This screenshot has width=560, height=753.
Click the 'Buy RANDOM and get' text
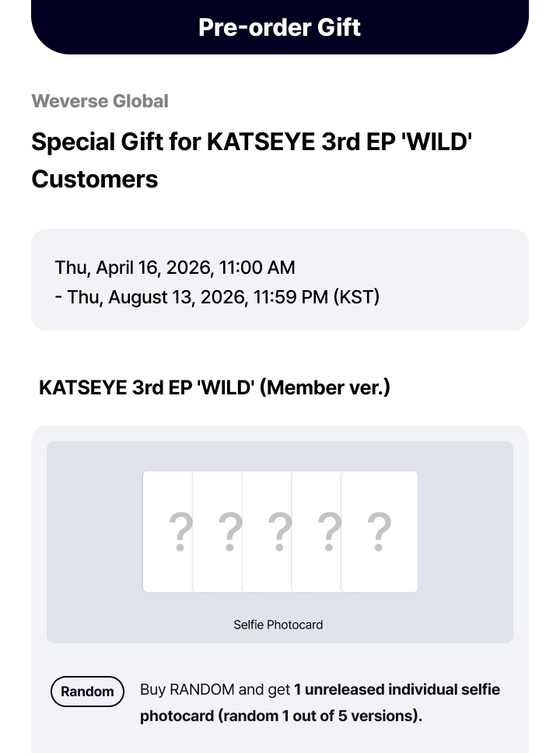[215, 690]
